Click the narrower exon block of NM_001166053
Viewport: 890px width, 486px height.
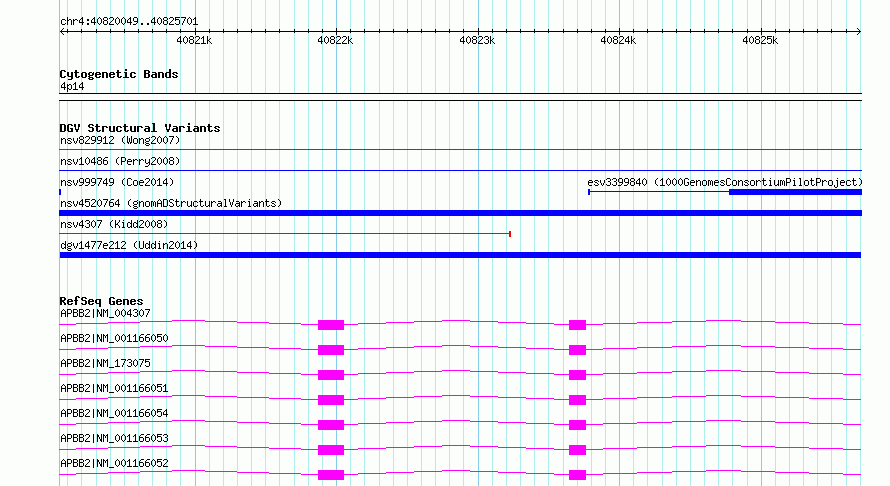(577, 450)
